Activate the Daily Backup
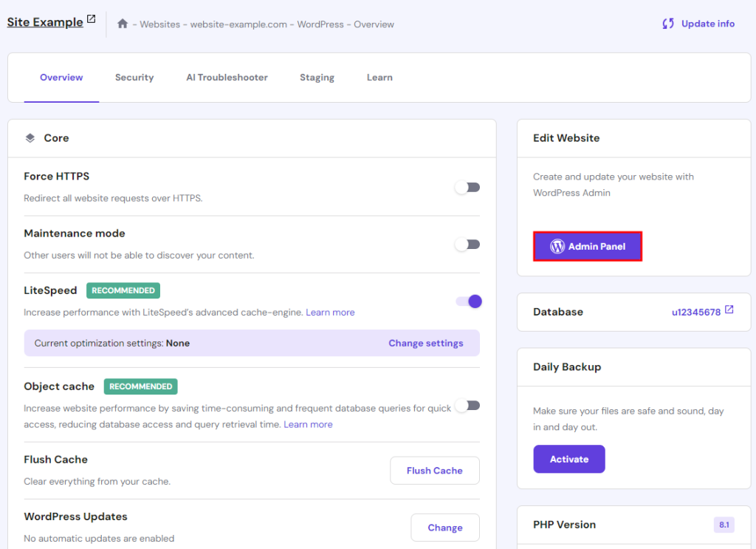Viewport: 756px width, 549px height. pyautogui.click(x=568, y=458)
